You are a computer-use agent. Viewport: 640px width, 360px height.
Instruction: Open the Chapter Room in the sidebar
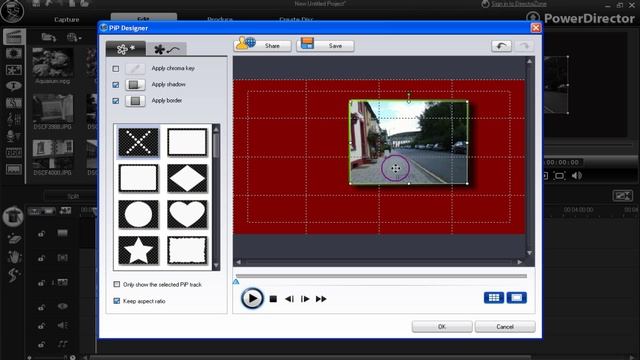coord(13,152)
